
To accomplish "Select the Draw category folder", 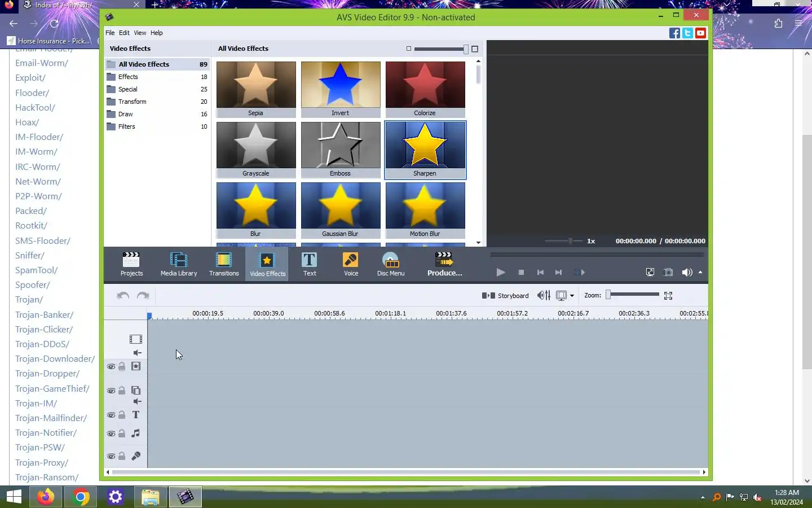I will (157, 114).
